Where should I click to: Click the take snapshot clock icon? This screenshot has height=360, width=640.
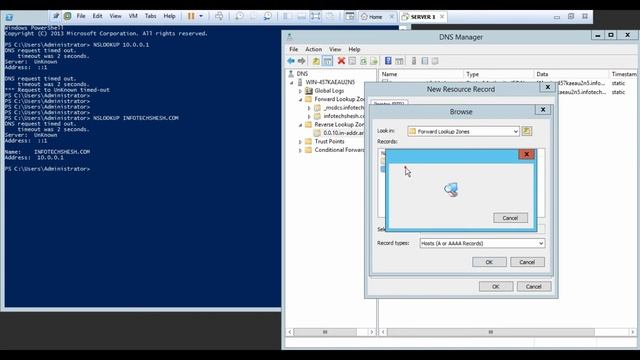239,16
